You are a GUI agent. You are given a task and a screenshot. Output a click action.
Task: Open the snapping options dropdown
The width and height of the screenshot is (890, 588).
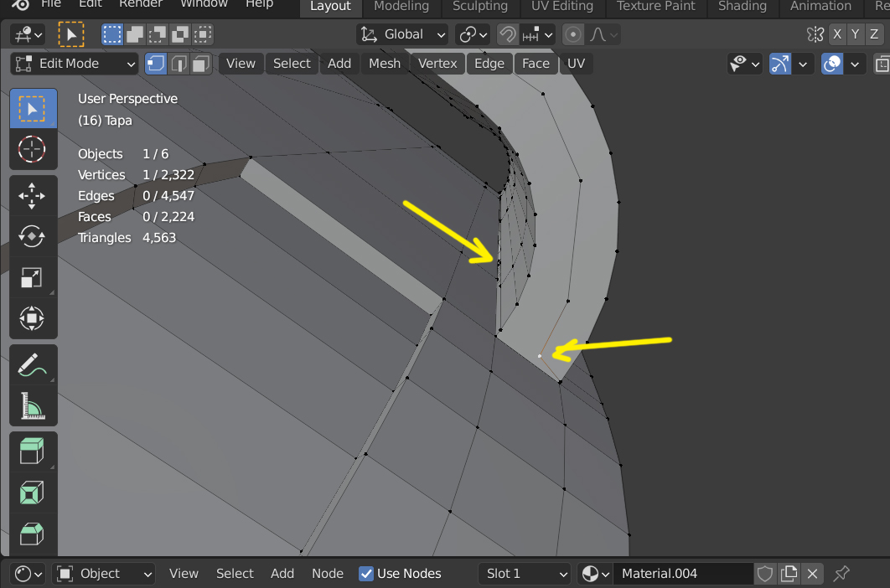pos(537,34)
